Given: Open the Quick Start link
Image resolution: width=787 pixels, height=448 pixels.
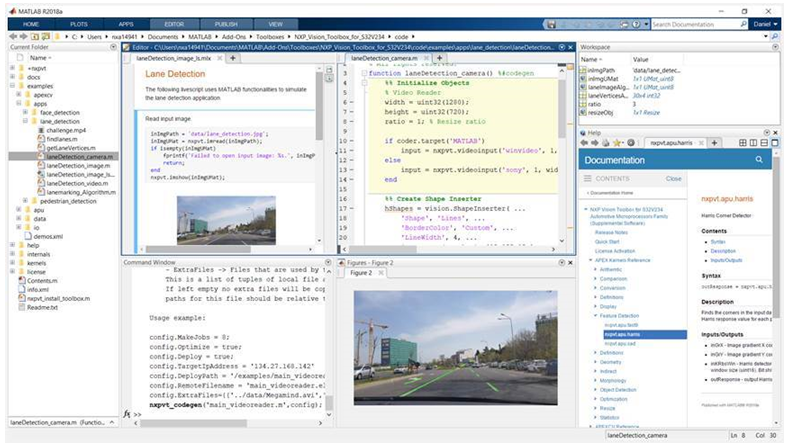Looking at the screenshot, I should point(607,241).
